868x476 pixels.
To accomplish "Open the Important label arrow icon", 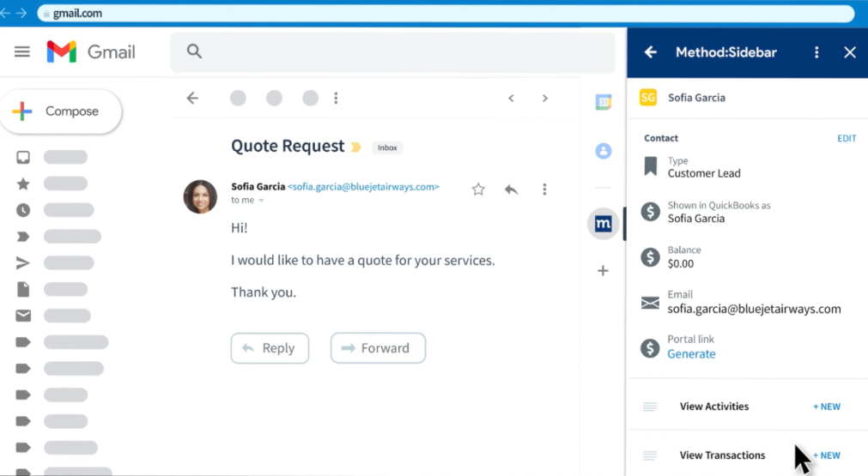I will (x=23, y=237).
